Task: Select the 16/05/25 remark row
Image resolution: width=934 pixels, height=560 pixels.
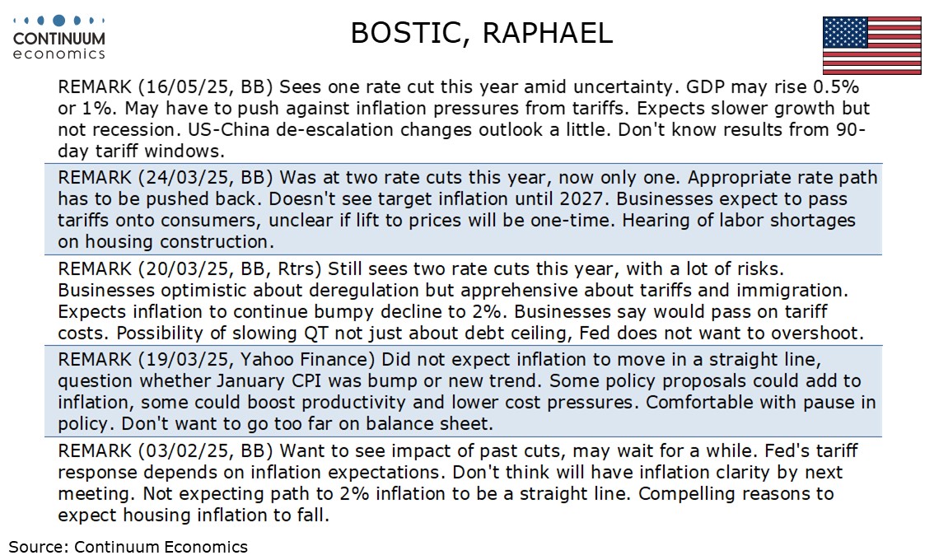Action: [464, 119]
